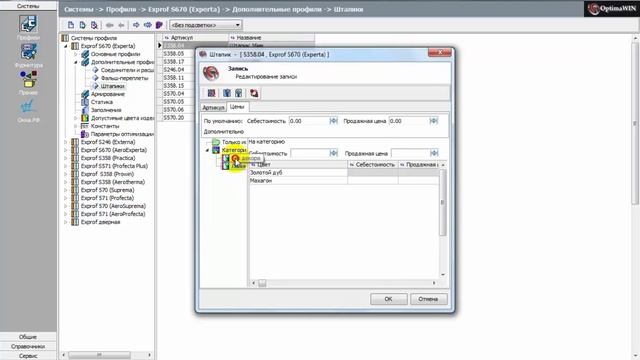
Task: Sort list by Название column header
Action: pos(272,38)
